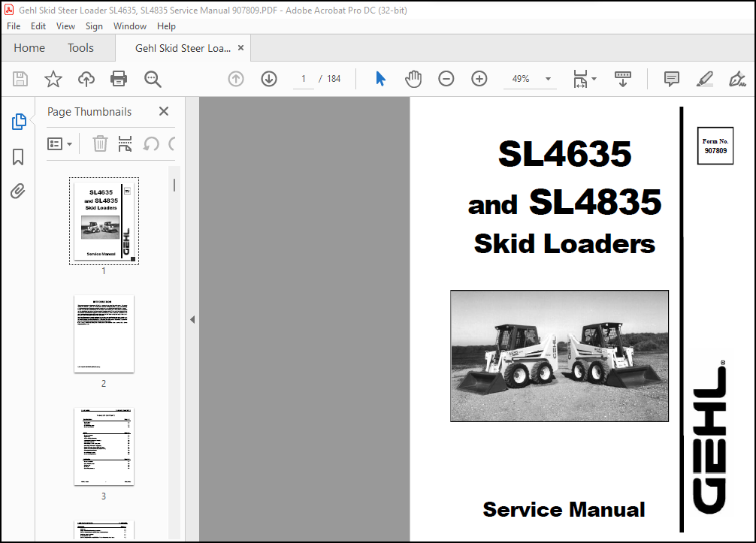The height and width of the screenshot is (543, 756).
Task: Open the zoom level dropdown arrow
Action: pyautogui.click(x=548, y=79)
